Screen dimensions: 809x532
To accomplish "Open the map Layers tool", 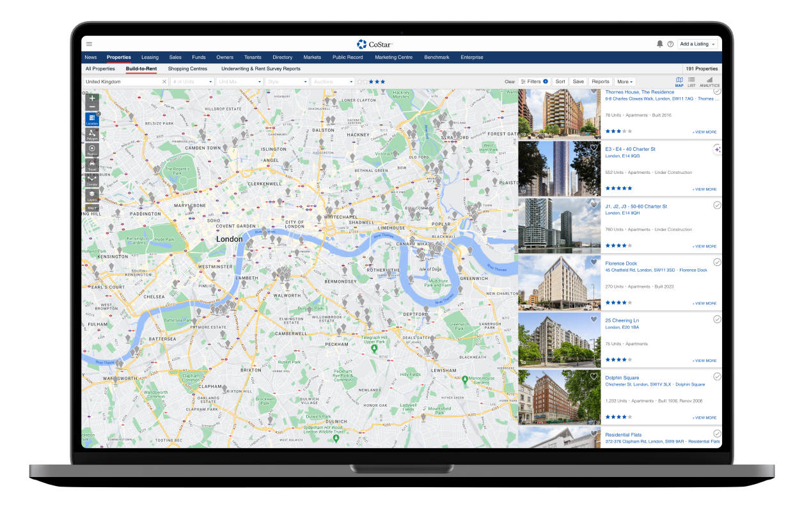I will [92, 196].
